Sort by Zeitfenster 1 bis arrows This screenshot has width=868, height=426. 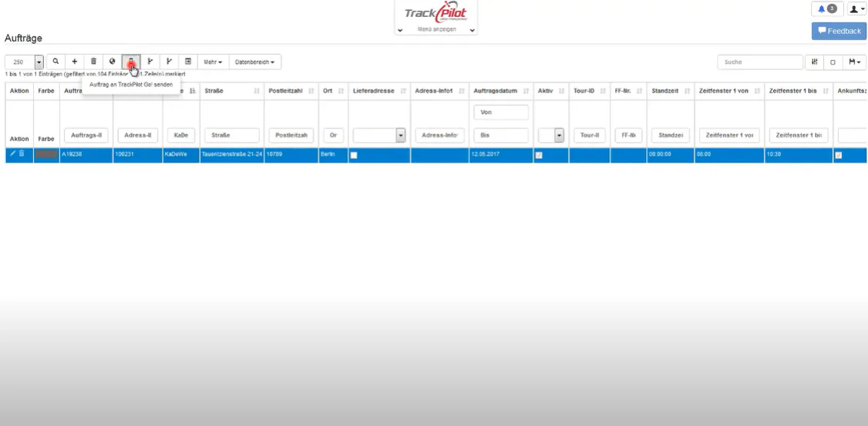click(825, 91)
